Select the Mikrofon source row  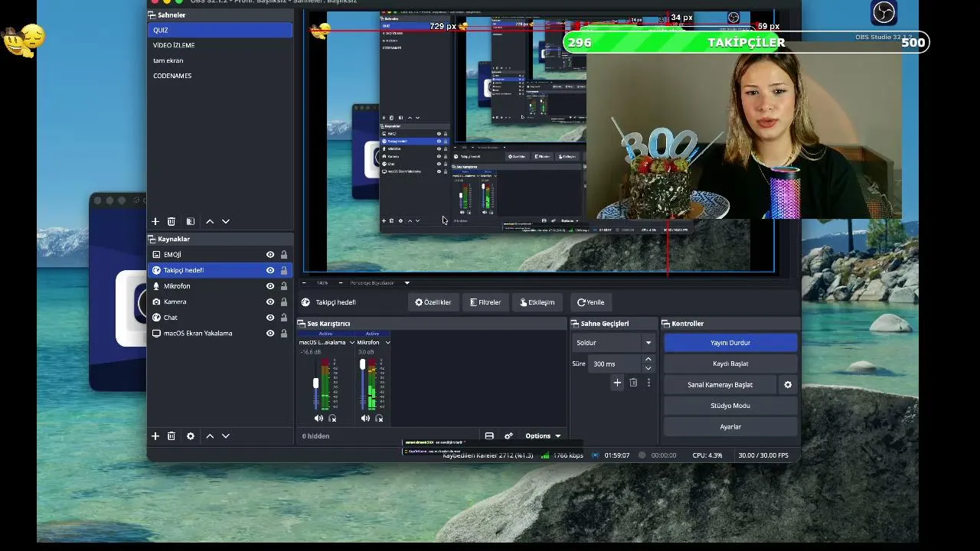pyautogui.click(x=220, y=286)
